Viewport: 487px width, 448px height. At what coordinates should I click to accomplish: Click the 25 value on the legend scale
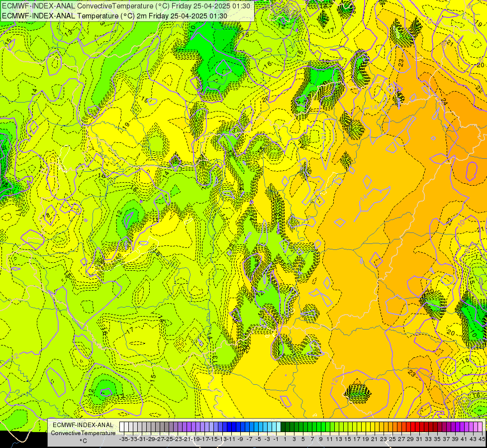coord(392,440)
